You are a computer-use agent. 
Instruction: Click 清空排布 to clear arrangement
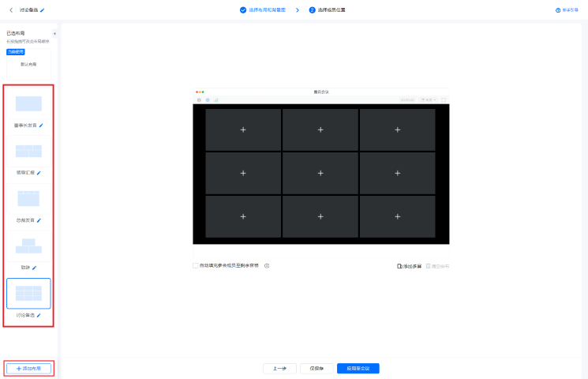pos(437,266)
